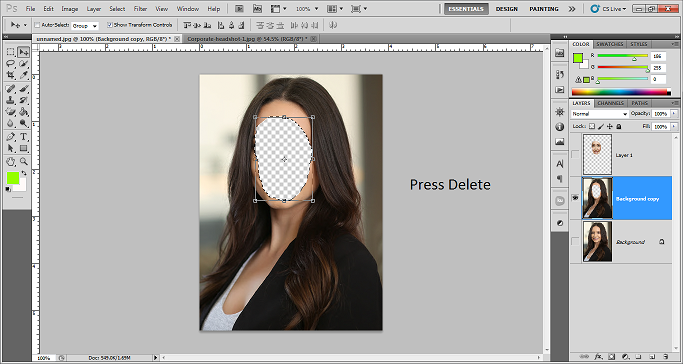Open the File menu
This screenshot has height=364, width=683.
click(30, 9)
